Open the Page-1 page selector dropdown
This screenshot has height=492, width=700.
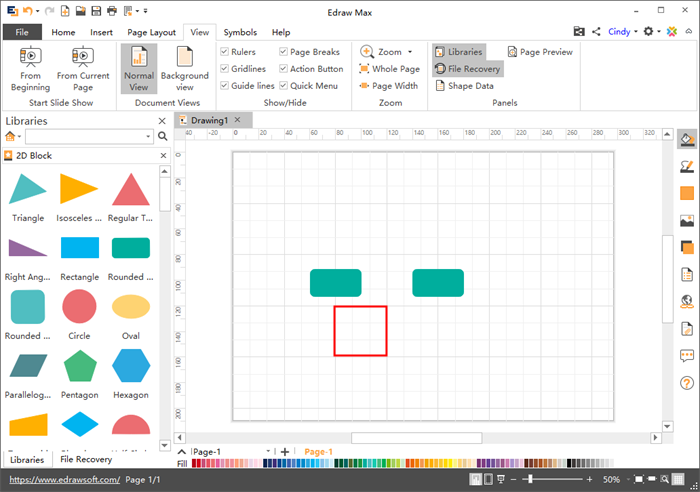point(268,451)
